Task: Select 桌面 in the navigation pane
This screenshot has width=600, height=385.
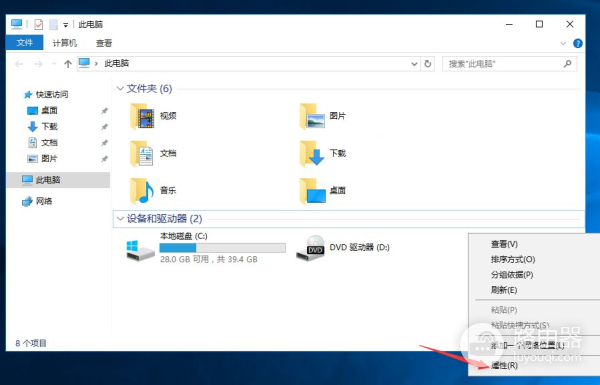Action: pos(42,111)
